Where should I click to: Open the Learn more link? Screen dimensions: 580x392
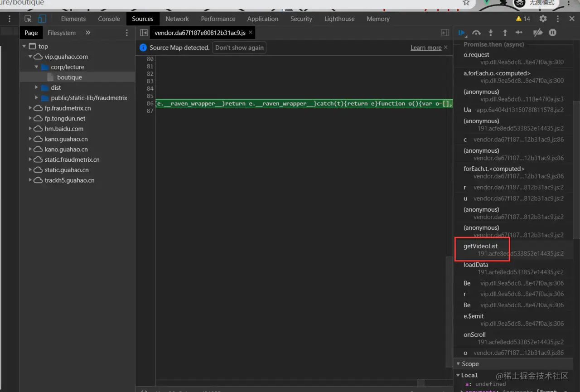(x=426, y=48)
